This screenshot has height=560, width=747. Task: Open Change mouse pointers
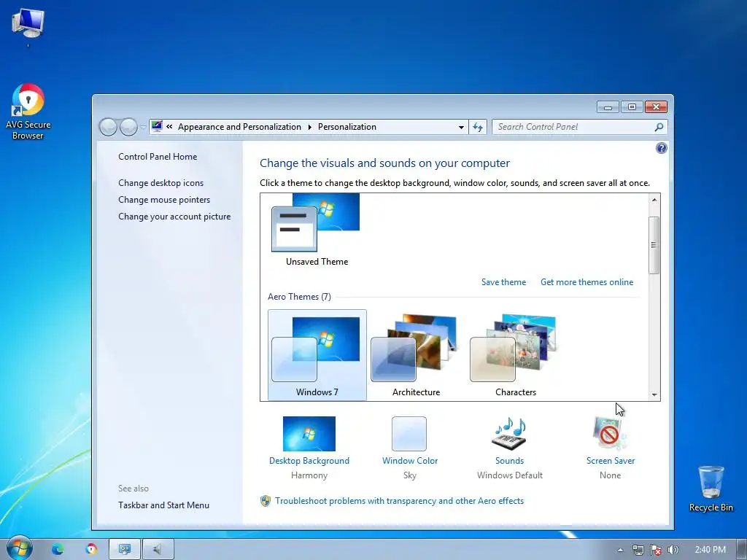(x=164, y=200)
